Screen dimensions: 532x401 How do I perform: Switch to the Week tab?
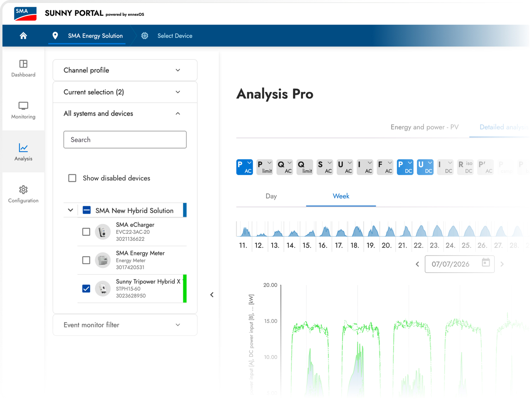tap(341, 196)
